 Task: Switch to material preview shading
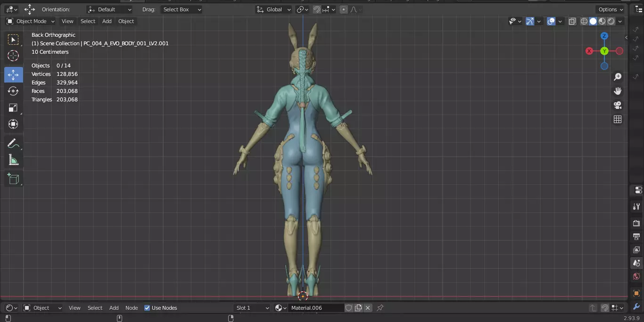pyautogui.click(x=602, y=21)
